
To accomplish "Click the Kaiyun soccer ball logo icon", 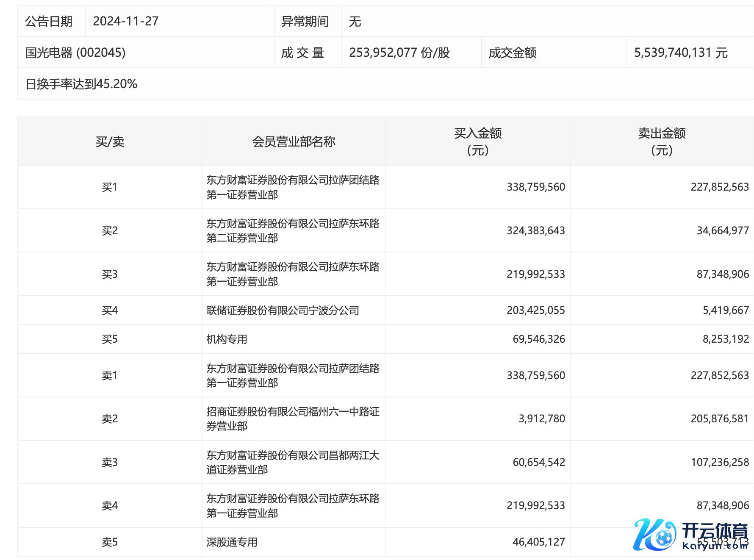I will 654,535.
